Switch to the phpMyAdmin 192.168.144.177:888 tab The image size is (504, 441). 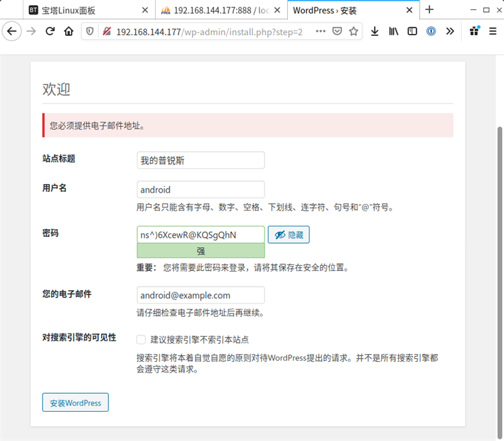click(221, 10)
